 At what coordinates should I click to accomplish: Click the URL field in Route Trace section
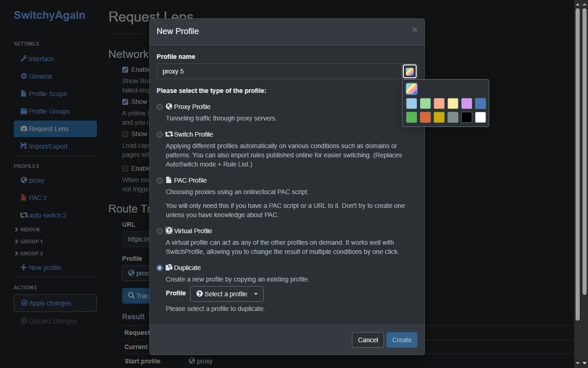[x=136, y=239]
